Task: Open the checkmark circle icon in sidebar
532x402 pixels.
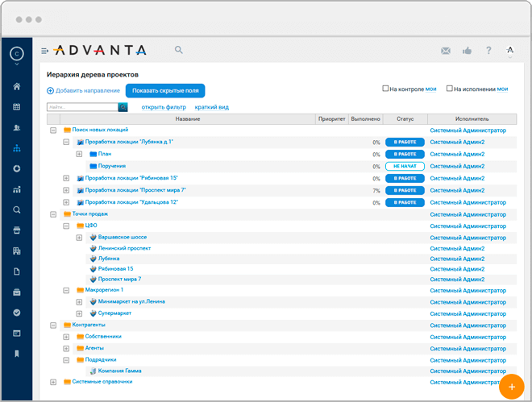Action: 17,313
